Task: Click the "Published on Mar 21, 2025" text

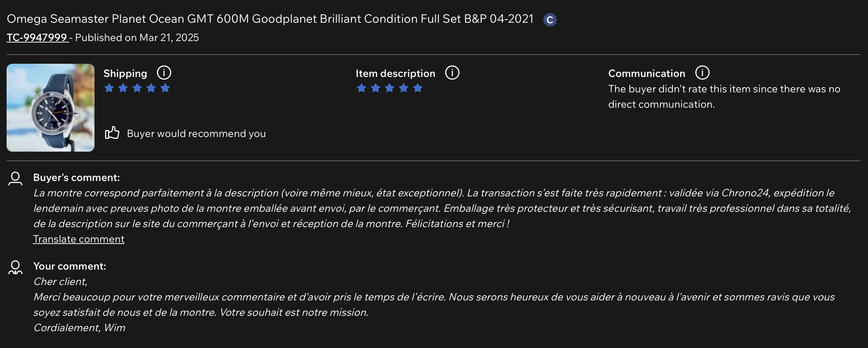Action: point(137,37)
